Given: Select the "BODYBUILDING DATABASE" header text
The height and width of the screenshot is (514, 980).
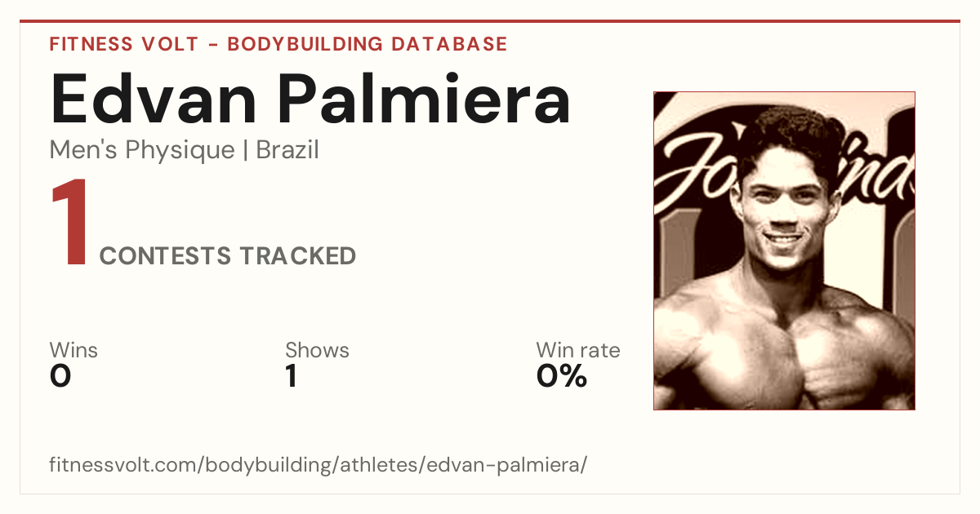Looking at the screenshot, I should (x=367, y=44).
